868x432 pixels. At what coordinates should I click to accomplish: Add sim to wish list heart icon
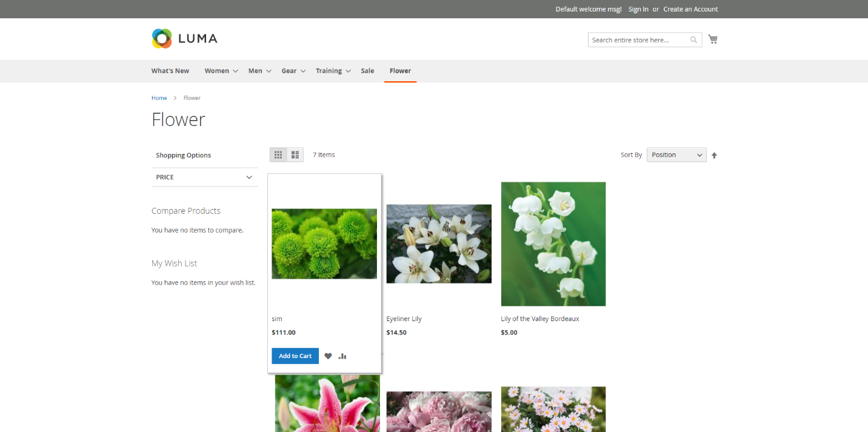[328, 356]
